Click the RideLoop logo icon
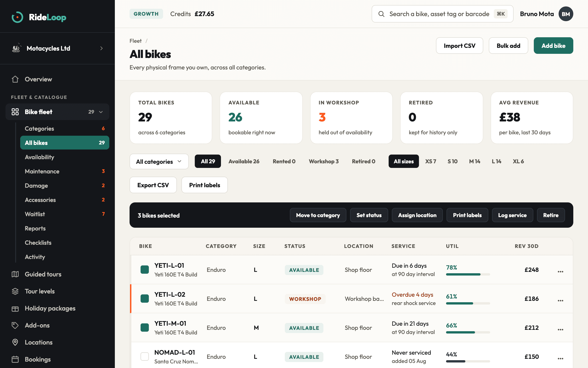Viewport: 588px width, 368px height. pos(17,17)
